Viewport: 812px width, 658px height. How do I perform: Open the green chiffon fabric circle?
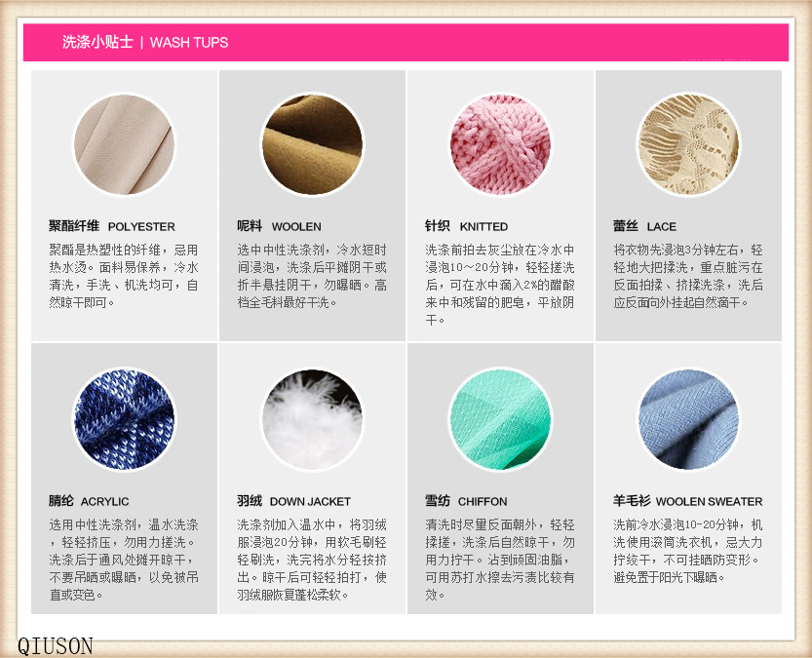click(x=500, y=419)
